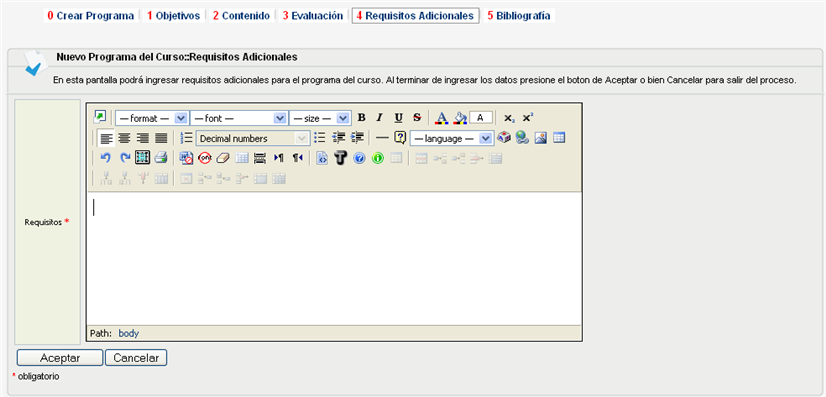
Task: Click inside the Requisitos text editing area
Action: click(334, 258)
